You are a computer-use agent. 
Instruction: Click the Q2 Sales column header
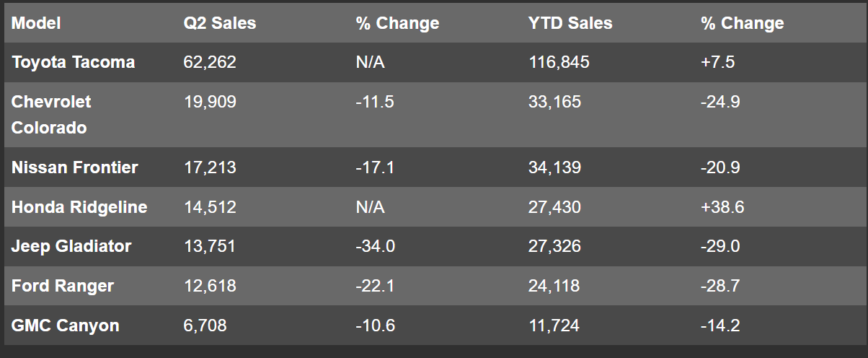(x=220, y=23)
